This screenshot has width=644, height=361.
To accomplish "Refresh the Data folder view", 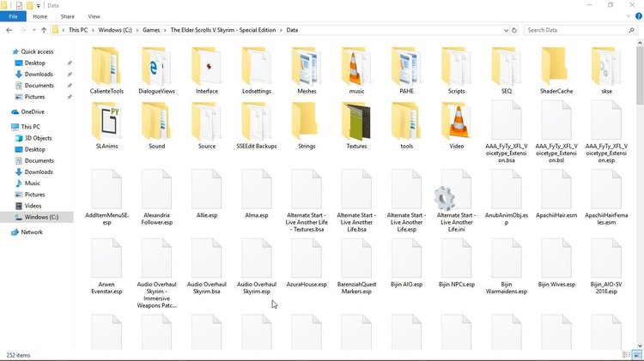I will [x=513, y=30].
